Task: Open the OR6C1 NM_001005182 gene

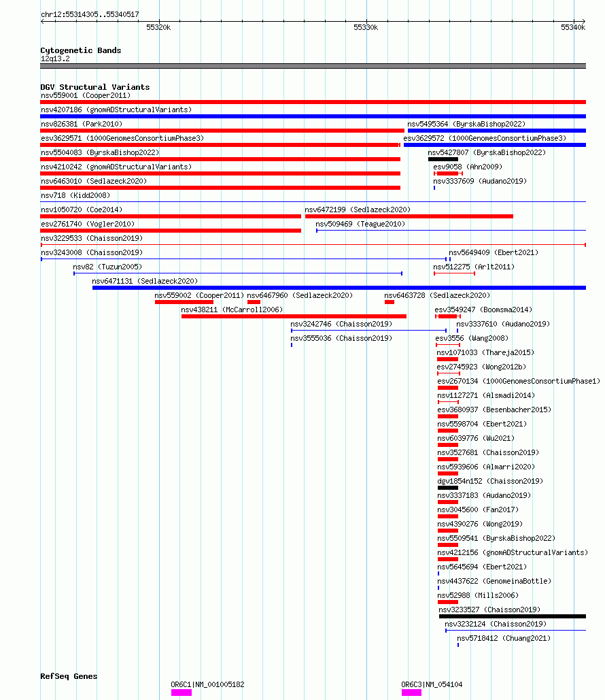Action: tap(207, 684)
